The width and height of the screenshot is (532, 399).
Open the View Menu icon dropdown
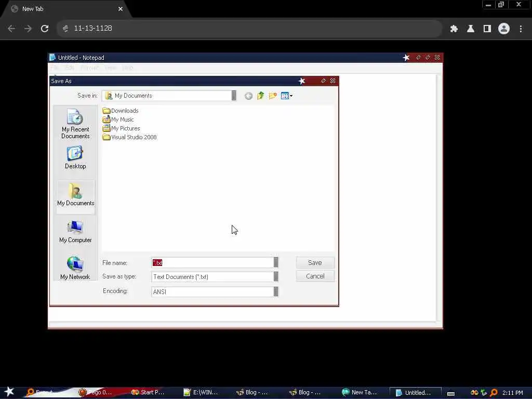point(287,96)
